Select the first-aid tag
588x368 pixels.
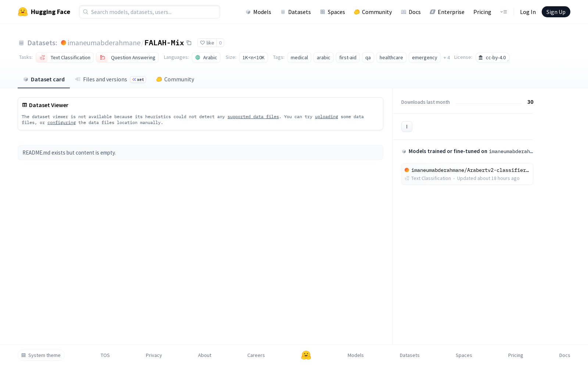pyautogui.click(x=348, y=57)
